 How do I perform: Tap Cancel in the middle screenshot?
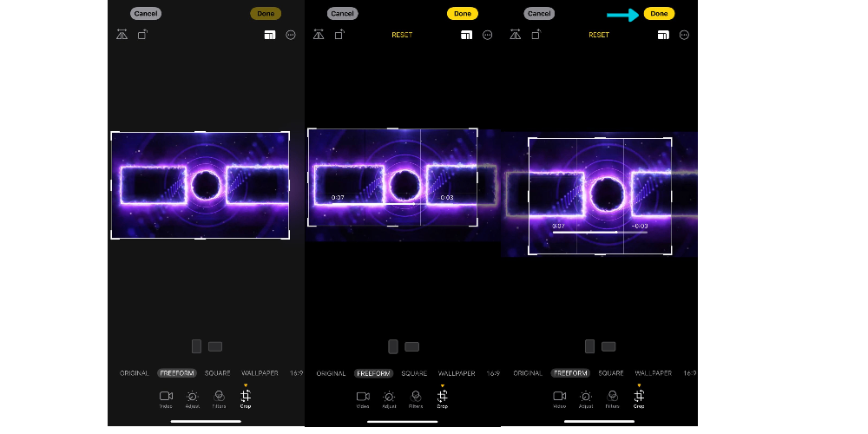pyautogui.click(x=343, y=13)
